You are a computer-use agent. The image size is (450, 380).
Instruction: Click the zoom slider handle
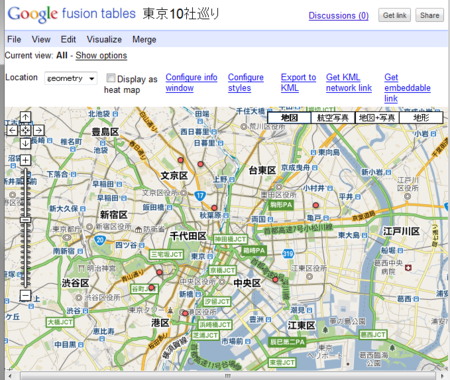pos(25,220)
